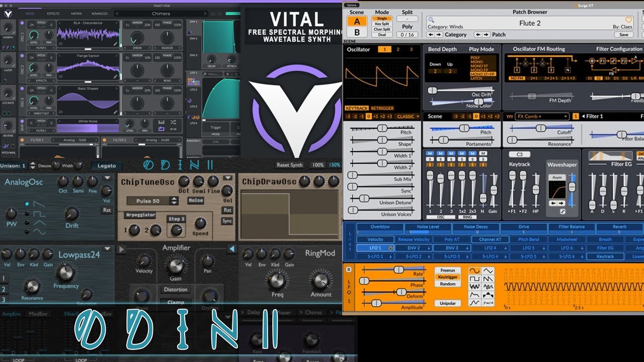Click next preset arrow beside Chimera
Image resolution: width=644 pixels, height=362 pixels.
[205, 14]
